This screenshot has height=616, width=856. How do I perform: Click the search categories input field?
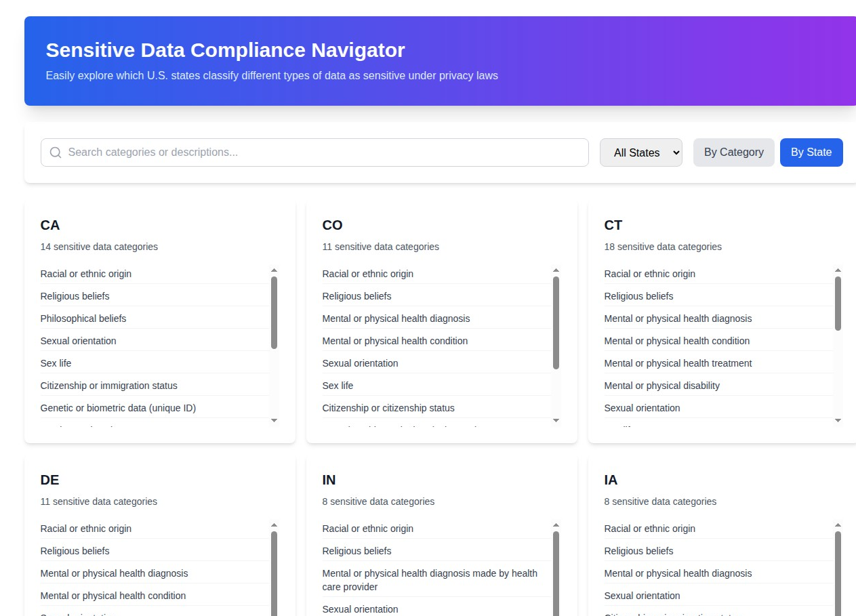click(314, 152)
